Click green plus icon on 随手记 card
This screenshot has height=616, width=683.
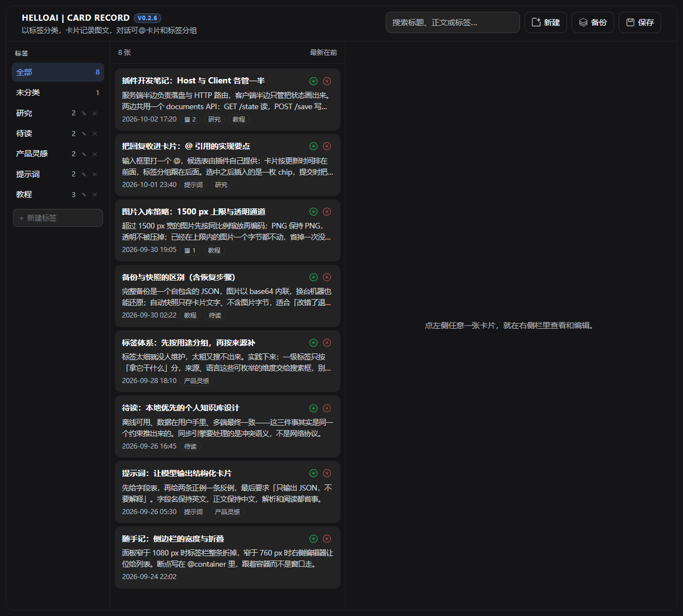314,539
